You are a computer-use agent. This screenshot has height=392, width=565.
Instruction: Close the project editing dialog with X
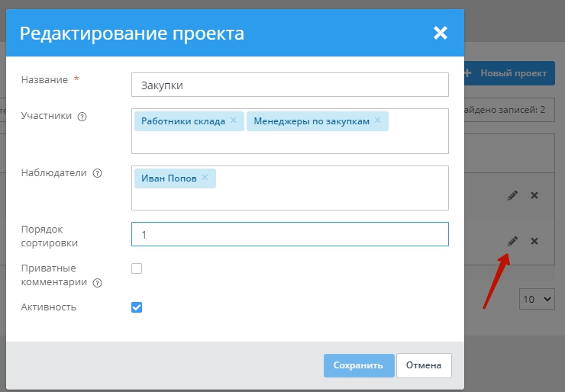click(440, 33)
